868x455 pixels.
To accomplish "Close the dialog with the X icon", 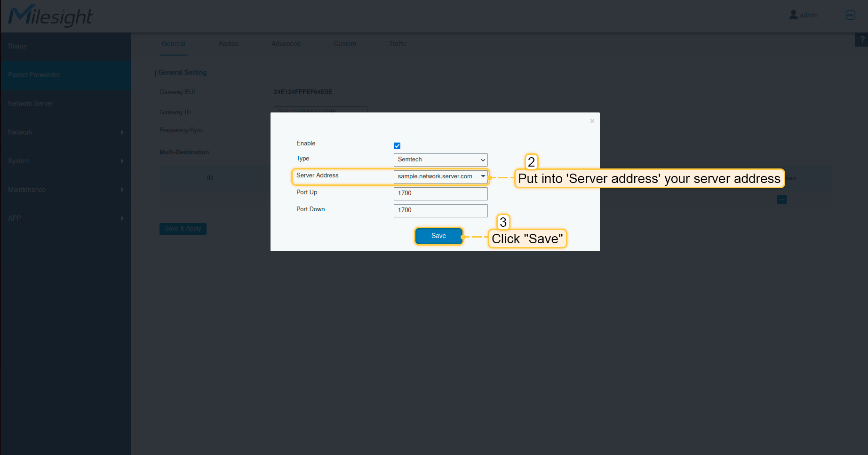I will 592,121.
